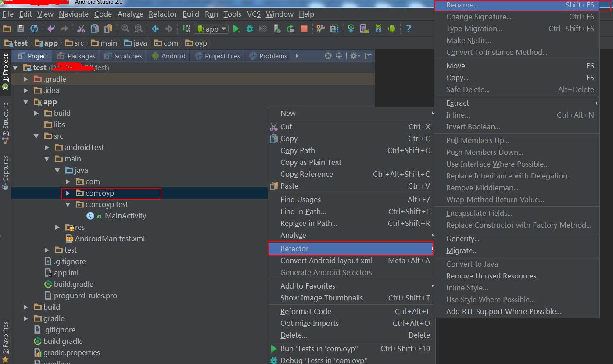Click the Paste clipboard toolbar icon
Screen dimensions: 613x364
[x=108, y=29]
